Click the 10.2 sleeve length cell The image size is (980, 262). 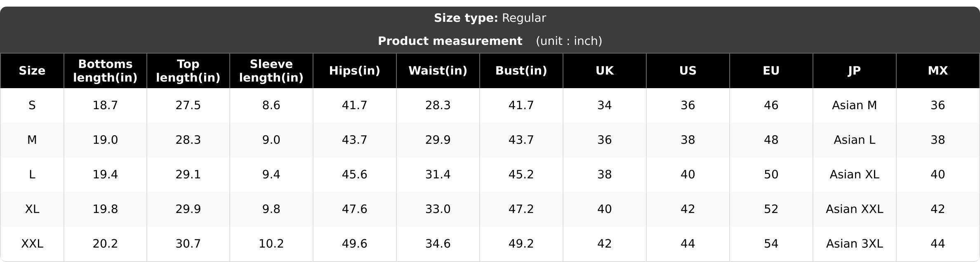(271, 244)
